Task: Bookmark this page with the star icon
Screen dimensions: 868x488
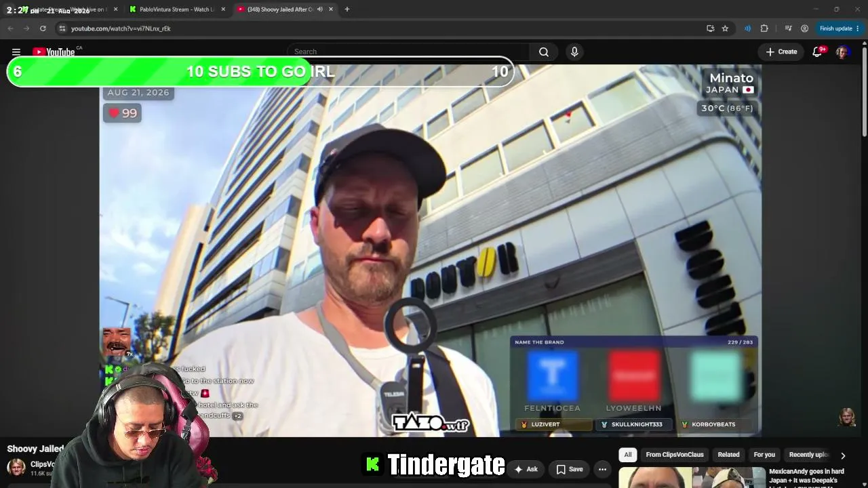Action: point(725,28)
